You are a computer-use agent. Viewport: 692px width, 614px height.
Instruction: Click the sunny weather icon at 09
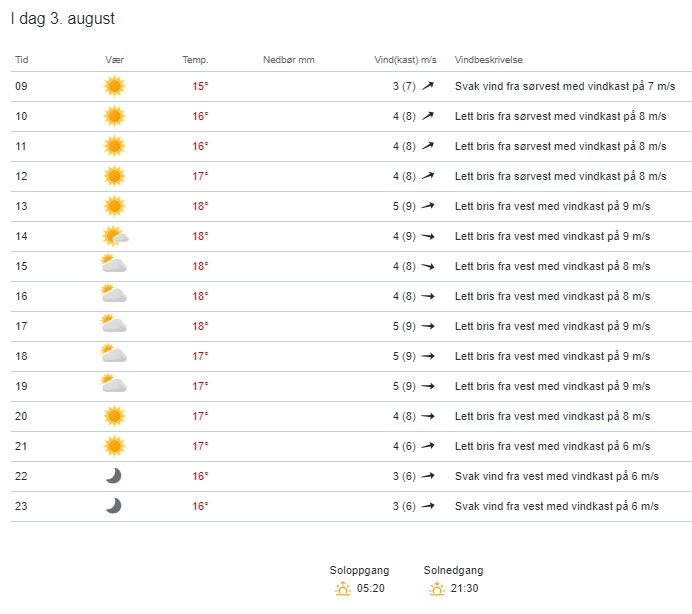pyautogui.click(x=114, y=86)
